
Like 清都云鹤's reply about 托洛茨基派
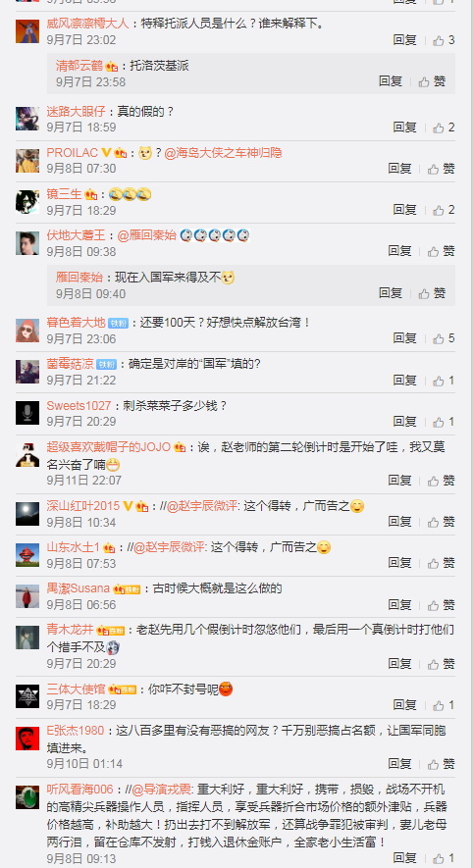[x=432, y=82]
